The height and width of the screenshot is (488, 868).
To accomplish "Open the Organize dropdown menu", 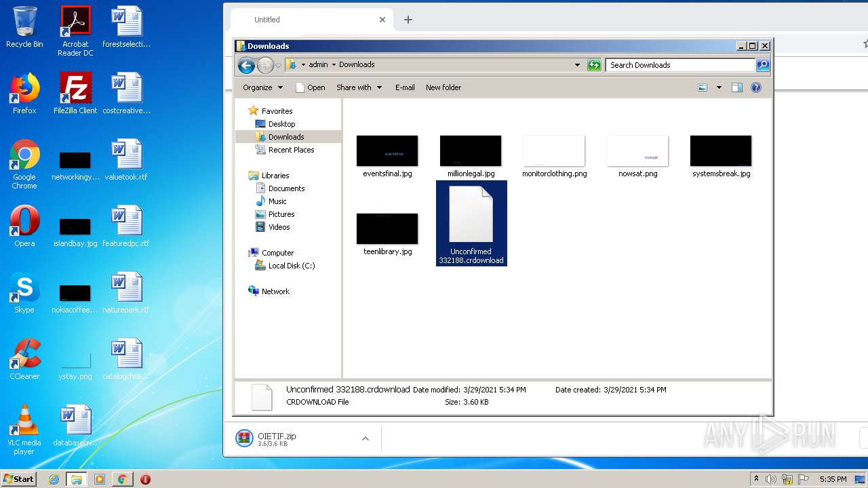I will tap(262, 87).
